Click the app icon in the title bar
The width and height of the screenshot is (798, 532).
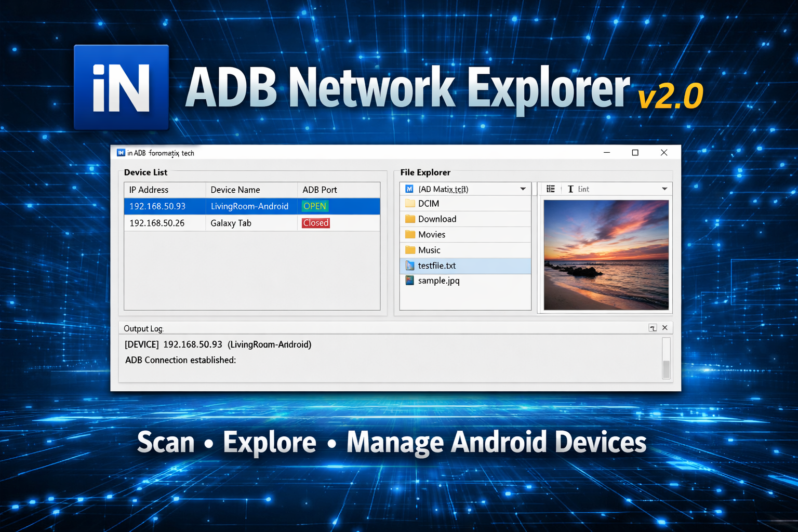120,152
